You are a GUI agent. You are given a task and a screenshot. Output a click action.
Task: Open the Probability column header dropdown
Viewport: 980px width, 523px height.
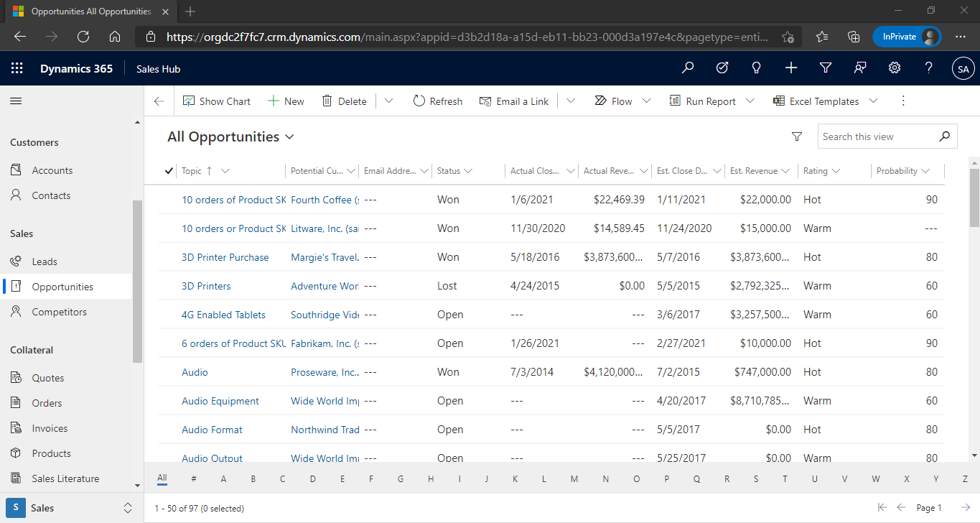(925, 171)
